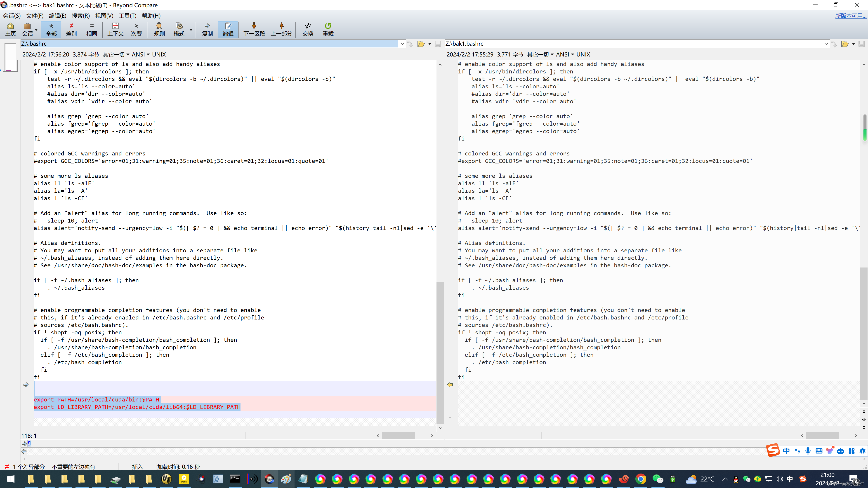Open right pane ANSI encoding dropdown

click(565, 54)
